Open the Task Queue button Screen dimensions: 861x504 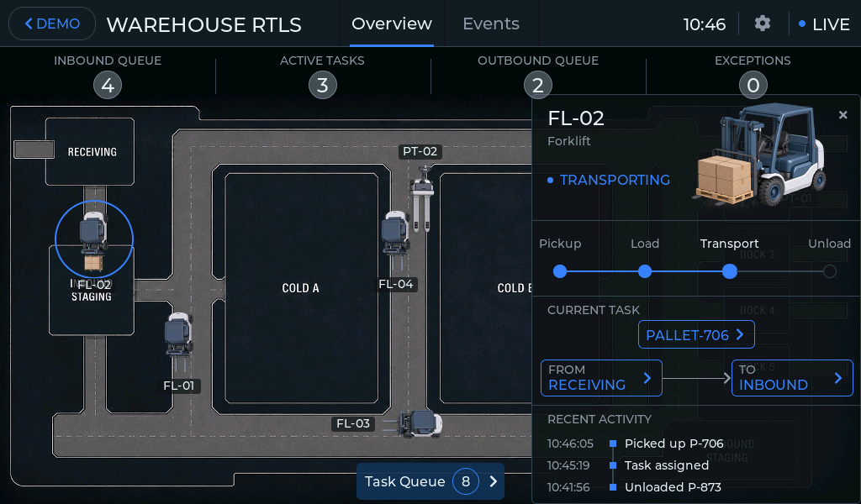pyautogui.click(x=430, y=481)
